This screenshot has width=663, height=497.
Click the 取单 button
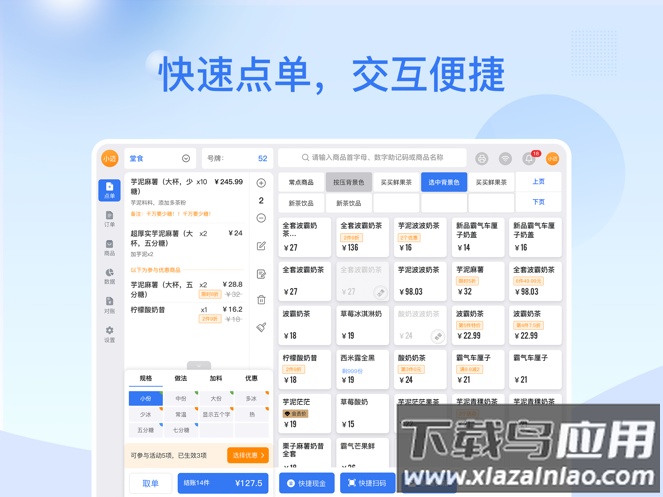[151, 483]
